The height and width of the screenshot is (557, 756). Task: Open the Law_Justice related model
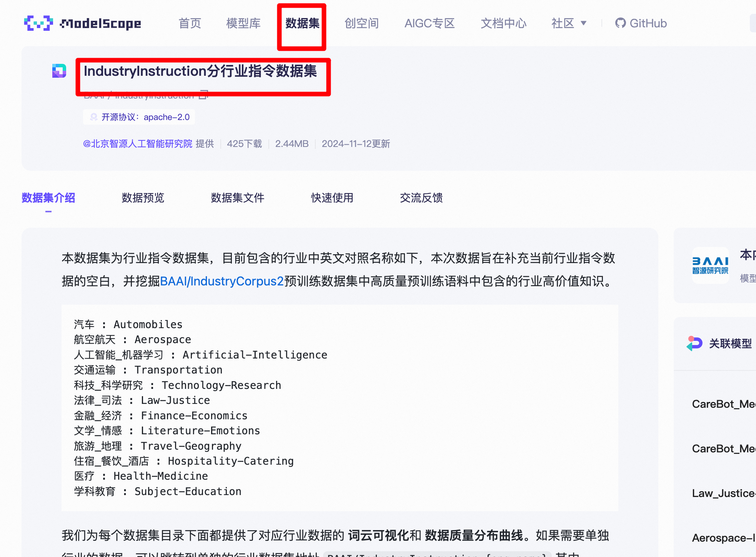pyautogui.click(x=723, y=493)
